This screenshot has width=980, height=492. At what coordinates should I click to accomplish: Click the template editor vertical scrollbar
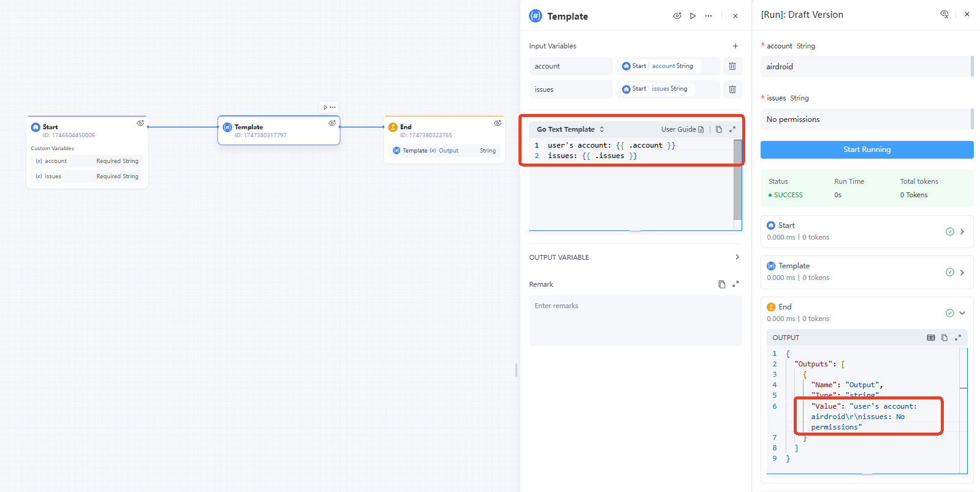(x=738, y=180)
